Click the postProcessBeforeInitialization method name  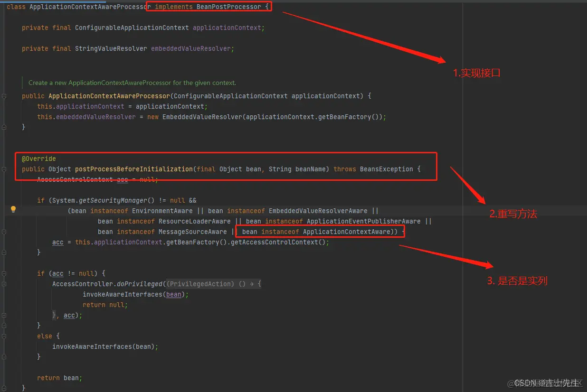134,169
